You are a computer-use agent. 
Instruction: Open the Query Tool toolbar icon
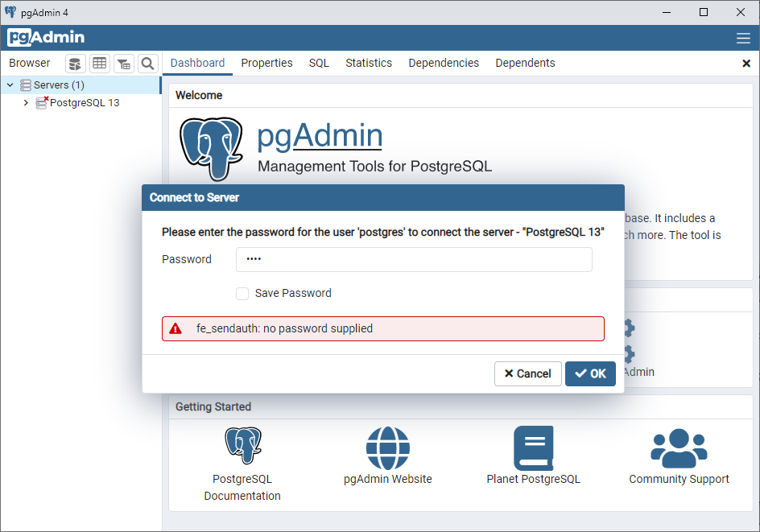point(75,64)
